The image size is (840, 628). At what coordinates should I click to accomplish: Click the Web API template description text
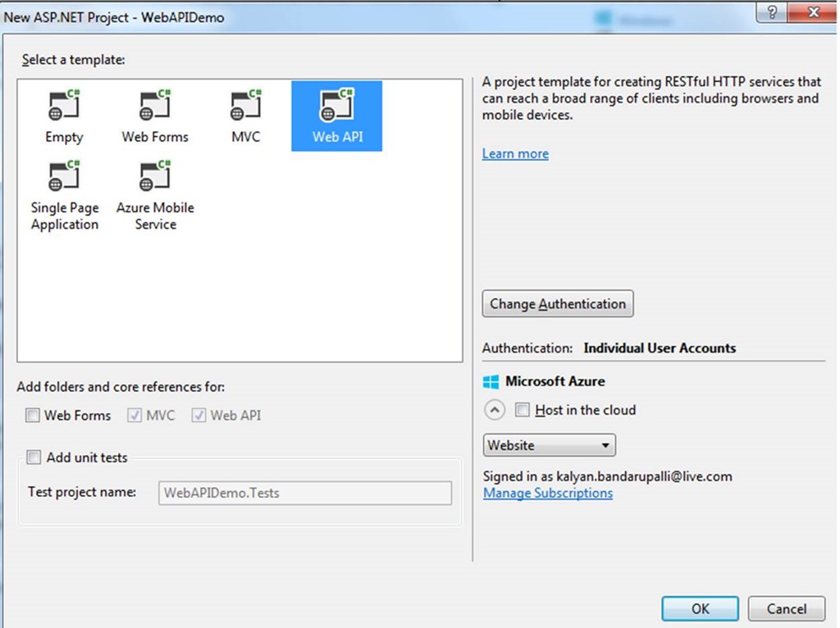(x=651, y=98)
